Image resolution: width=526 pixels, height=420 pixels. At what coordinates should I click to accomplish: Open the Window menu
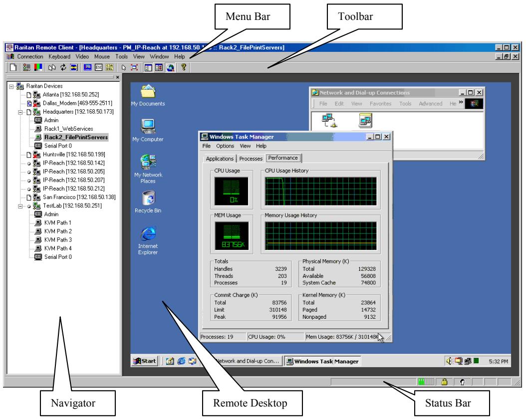[159, 57]
